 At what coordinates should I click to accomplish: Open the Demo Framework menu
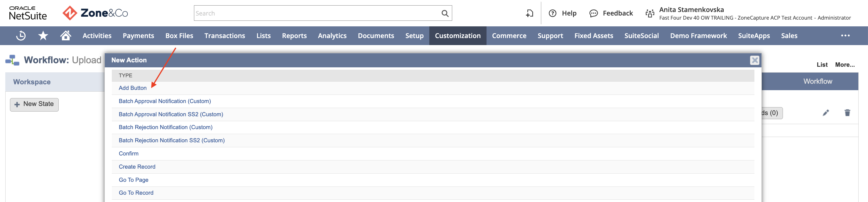[x=698, y=36]
